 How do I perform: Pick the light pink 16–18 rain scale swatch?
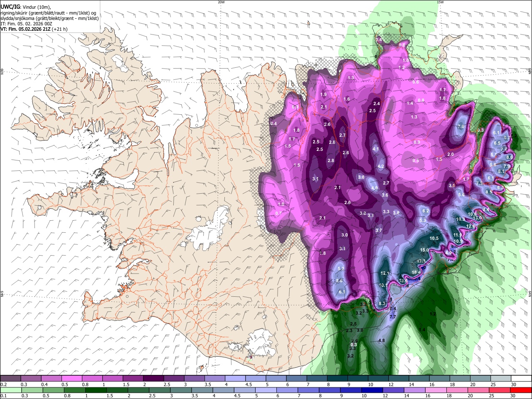tap(436, 390)
